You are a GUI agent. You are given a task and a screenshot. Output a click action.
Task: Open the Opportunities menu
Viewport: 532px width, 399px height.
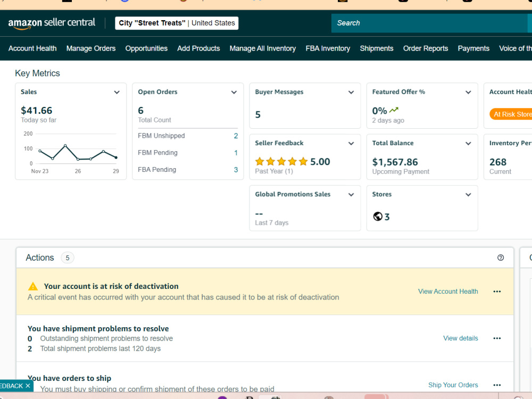[x=146, y=48]
